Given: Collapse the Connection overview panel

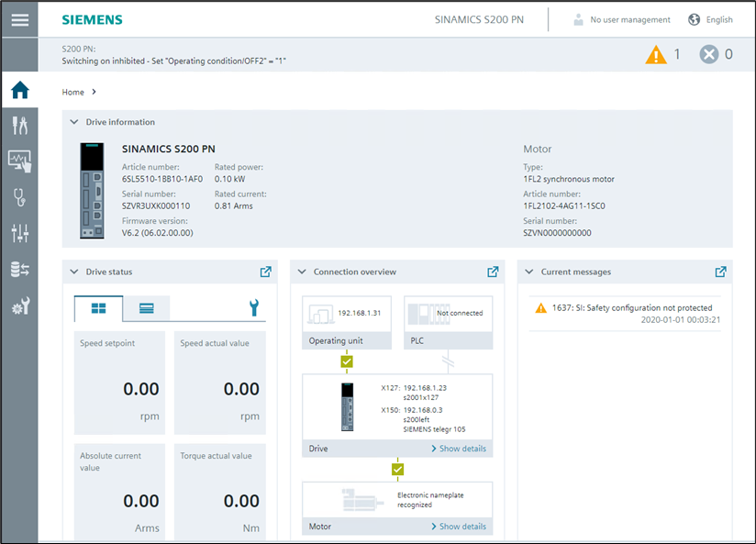Looking at the screenshot, I should (x=302, y=272).
